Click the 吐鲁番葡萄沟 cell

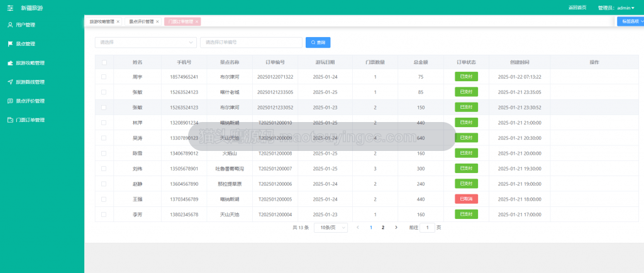pos(230,169)
